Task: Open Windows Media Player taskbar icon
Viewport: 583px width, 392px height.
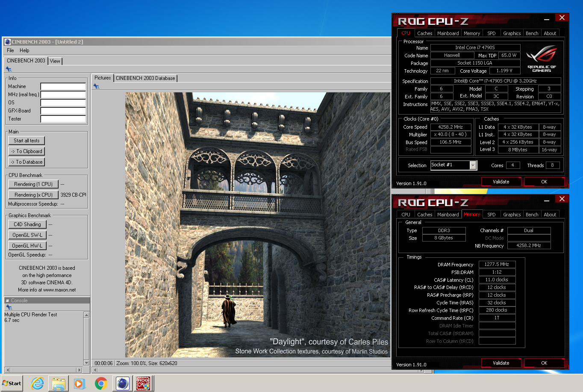Action: click(79, 383)
